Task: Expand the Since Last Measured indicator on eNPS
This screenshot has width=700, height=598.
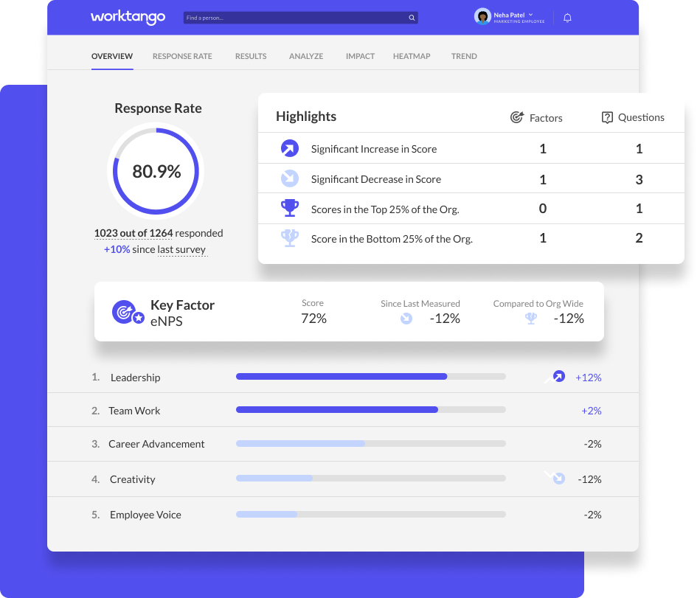Action: click(406, 319)
